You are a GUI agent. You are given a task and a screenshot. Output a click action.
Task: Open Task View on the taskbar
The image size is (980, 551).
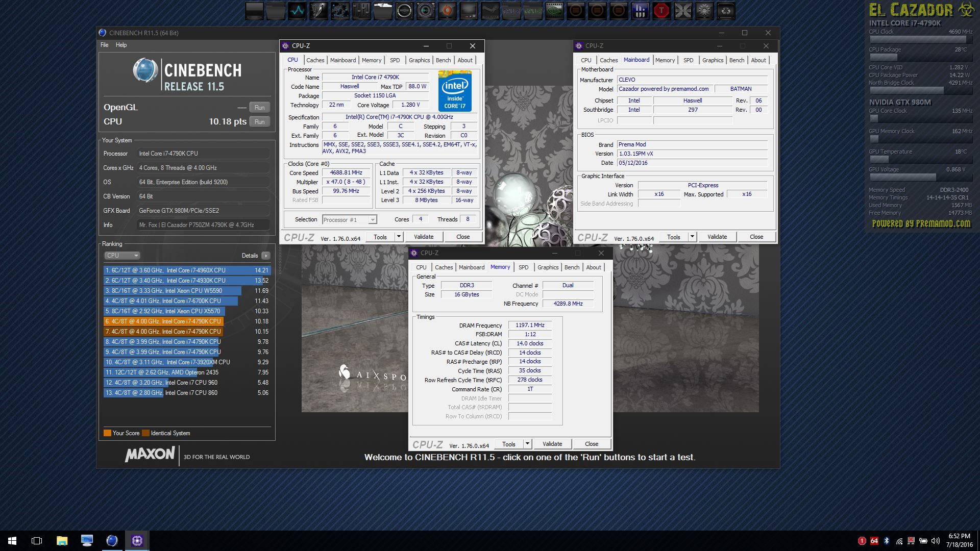[x=37, y=541]
